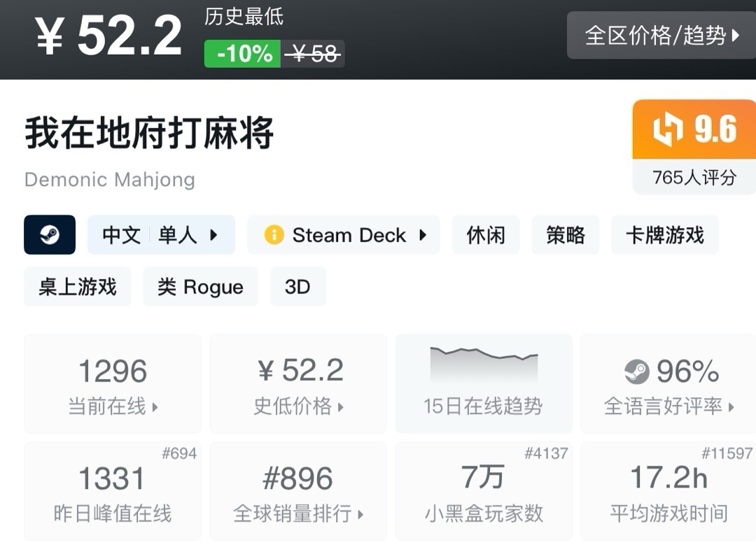Expand the Steam Deck compatibility details

click(x=344, y=235)
